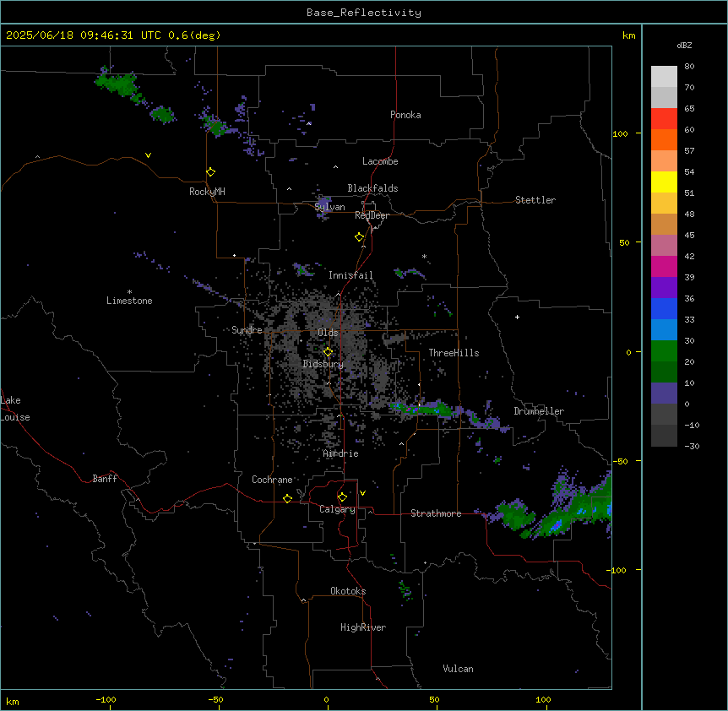The image size is (728, 711).
Task: Click the 80 value in dBZ legend
Action: pos(689,67)
